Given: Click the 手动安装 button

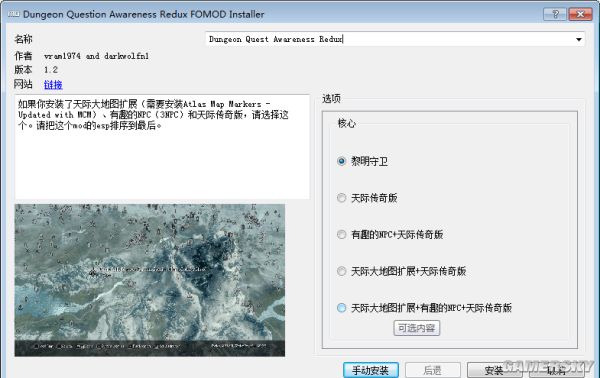Looking at the screenshot, I should coord(370,370).
